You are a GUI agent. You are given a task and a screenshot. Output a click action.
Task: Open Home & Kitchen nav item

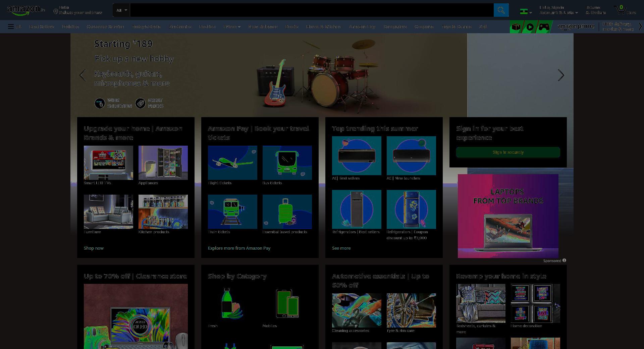[x=323, y=27]
